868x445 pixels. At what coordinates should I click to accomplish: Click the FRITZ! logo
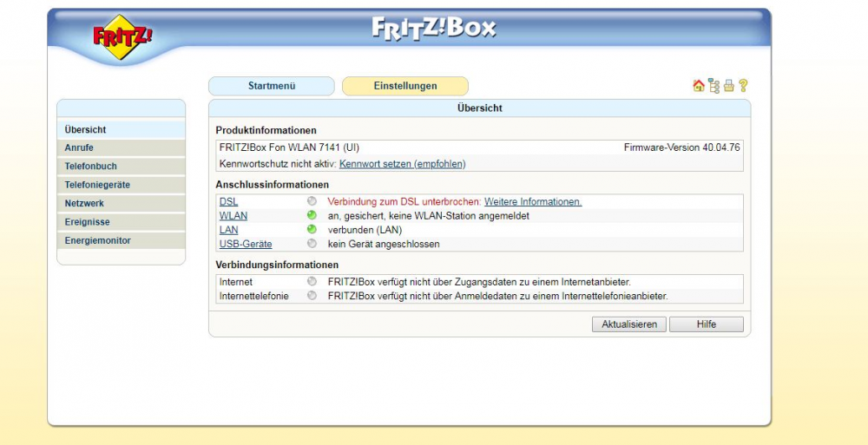122,37
